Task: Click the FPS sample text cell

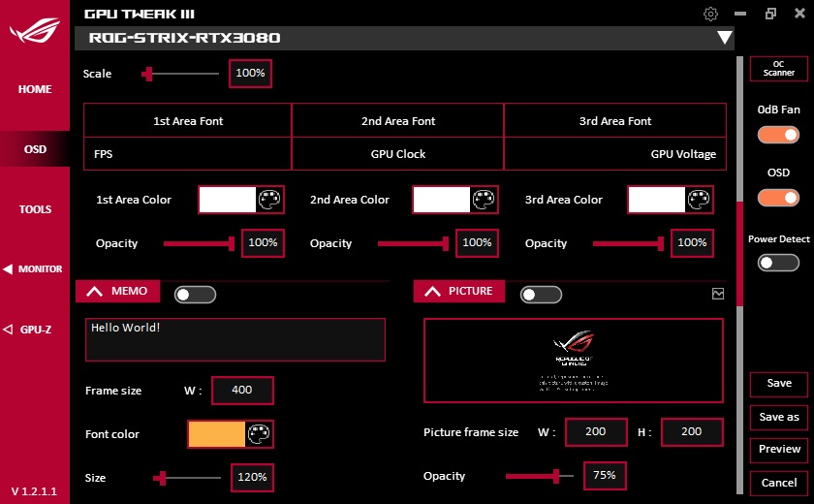Action: click(187, 154)
